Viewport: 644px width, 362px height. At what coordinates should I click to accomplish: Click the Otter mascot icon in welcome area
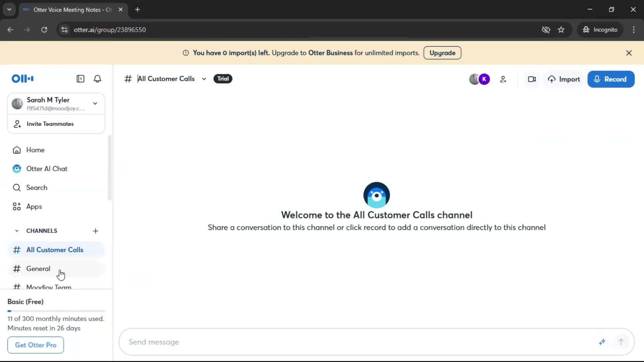point(377,195)
